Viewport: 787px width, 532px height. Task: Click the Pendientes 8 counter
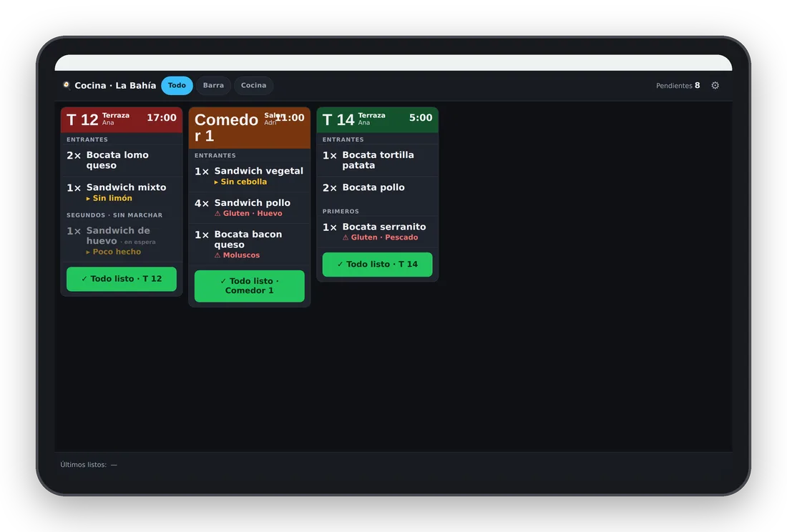point(678,86)
